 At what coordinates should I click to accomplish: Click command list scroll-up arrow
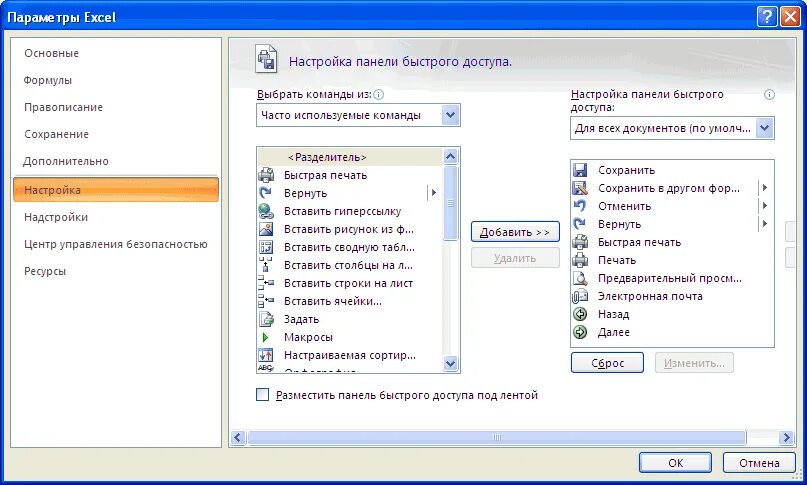(450, 156)
